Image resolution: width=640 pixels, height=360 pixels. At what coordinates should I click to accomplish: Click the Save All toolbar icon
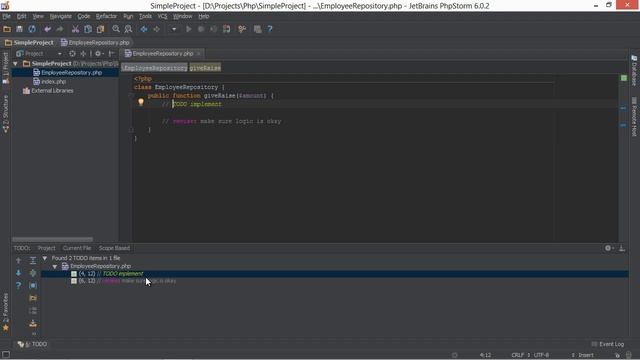coord(19,29)
